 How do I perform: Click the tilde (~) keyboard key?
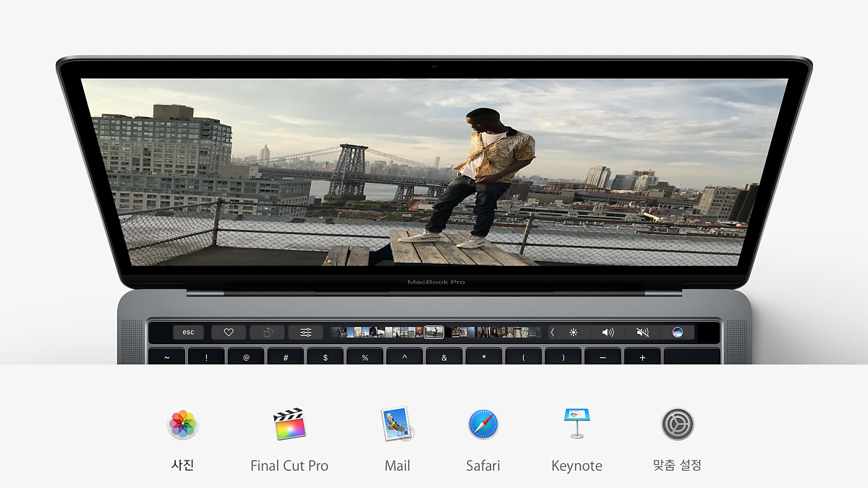tap(167, 356)
